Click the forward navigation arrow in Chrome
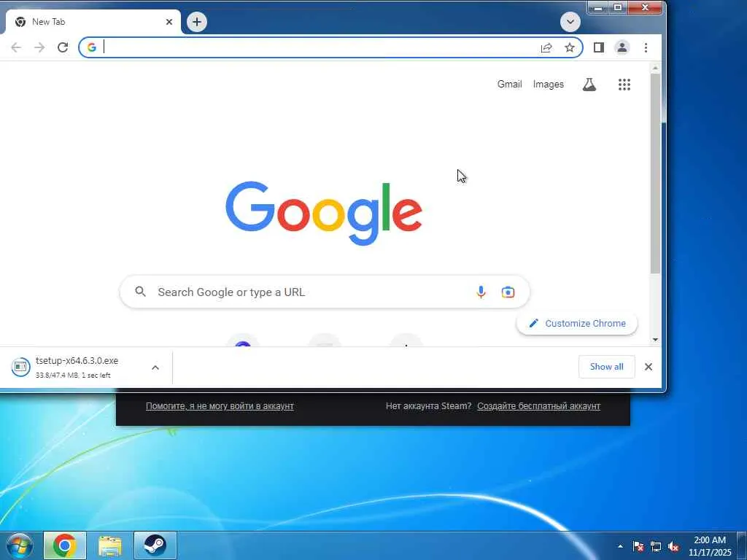Image resolution: width=747 pixels, height=560 pixels. tap(39, 47)
